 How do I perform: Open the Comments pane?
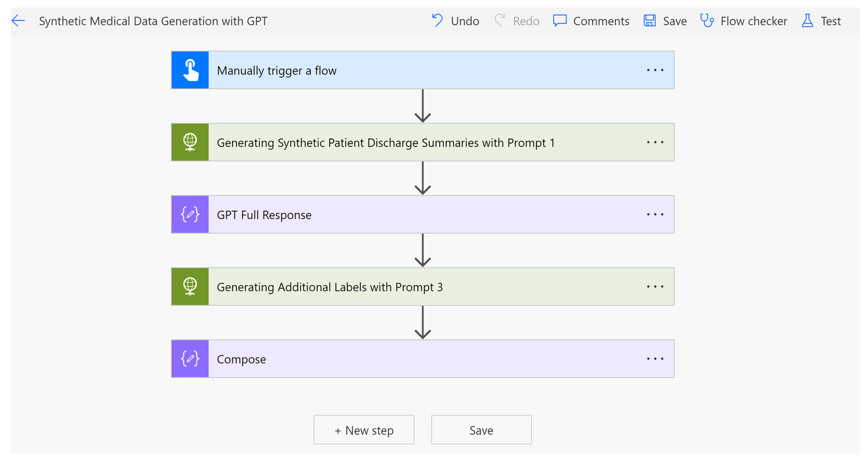click(591, 21)
